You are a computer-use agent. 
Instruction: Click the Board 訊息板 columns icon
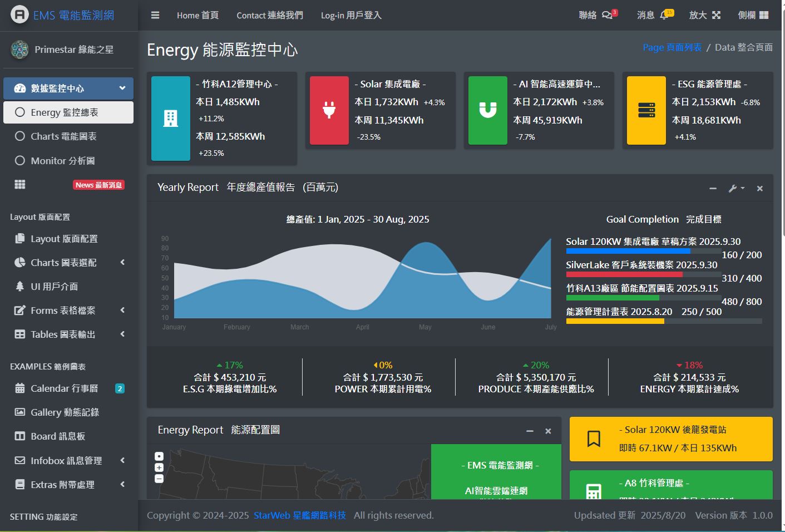click(20, 436)
